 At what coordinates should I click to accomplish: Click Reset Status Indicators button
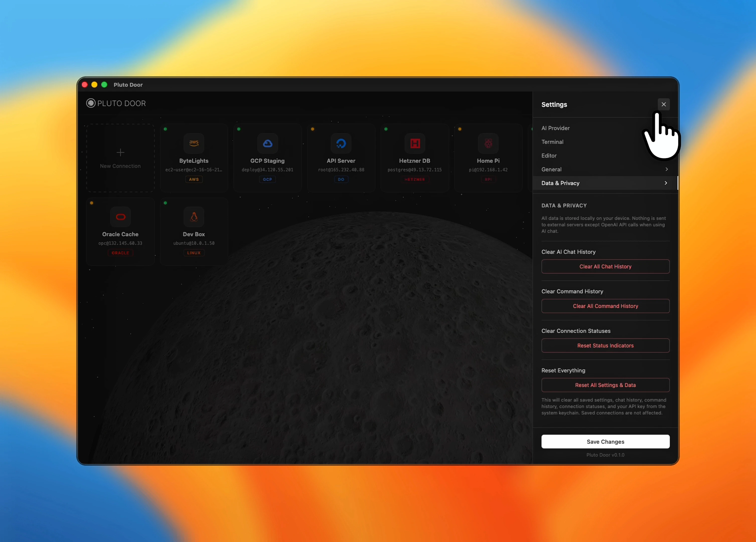tap(605, 346)
